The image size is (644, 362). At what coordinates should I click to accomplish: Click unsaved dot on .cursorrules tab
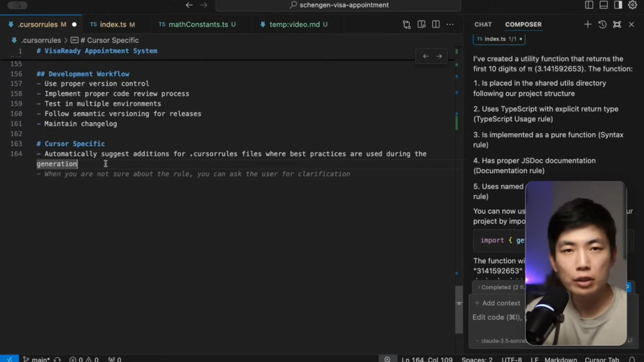pos(74,24)
